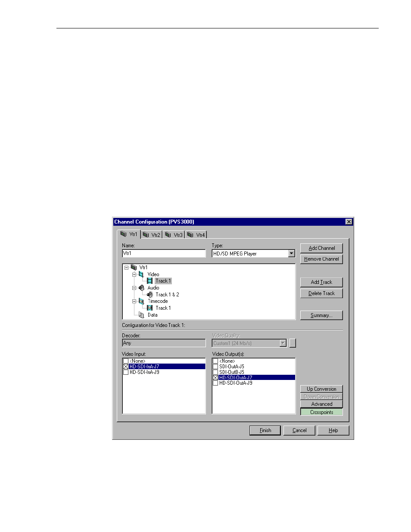The image size is (411, 532).
Task: Click the video Track 1 filmstrip icon
Action: pyautogui.click(x=149, y=281)
